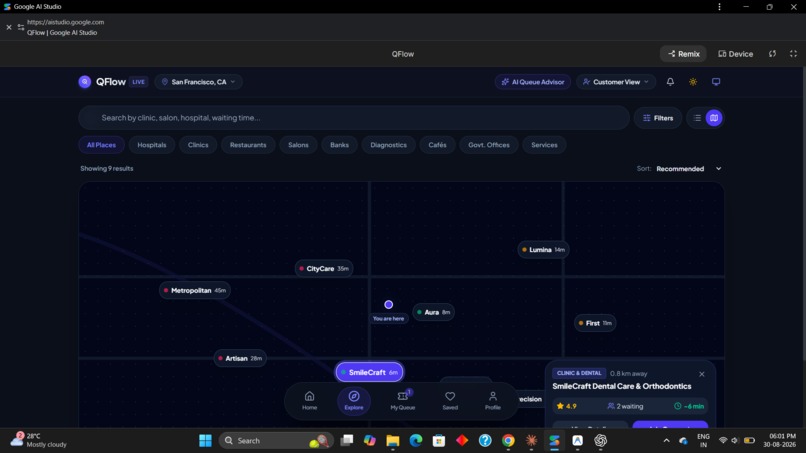
Task: Select the Artisan map marker
Action: (240, 358)
